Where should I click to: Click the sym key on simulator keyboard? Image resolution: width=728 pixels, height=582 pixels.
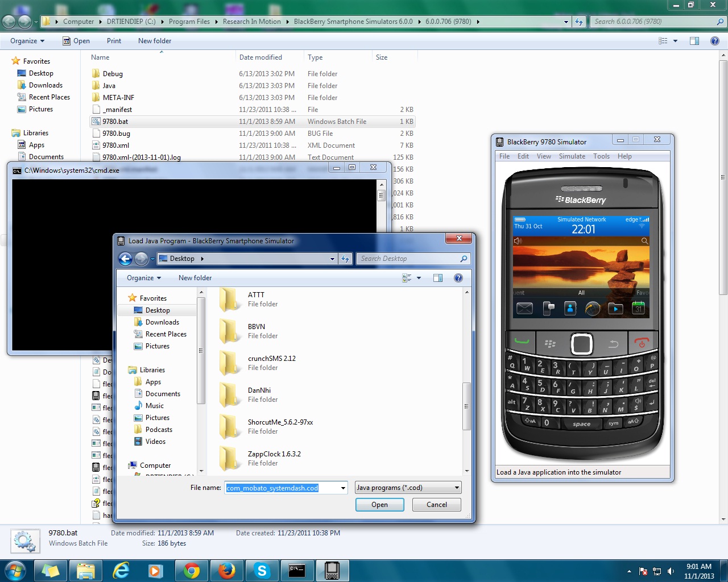click(x=613, y=423)
